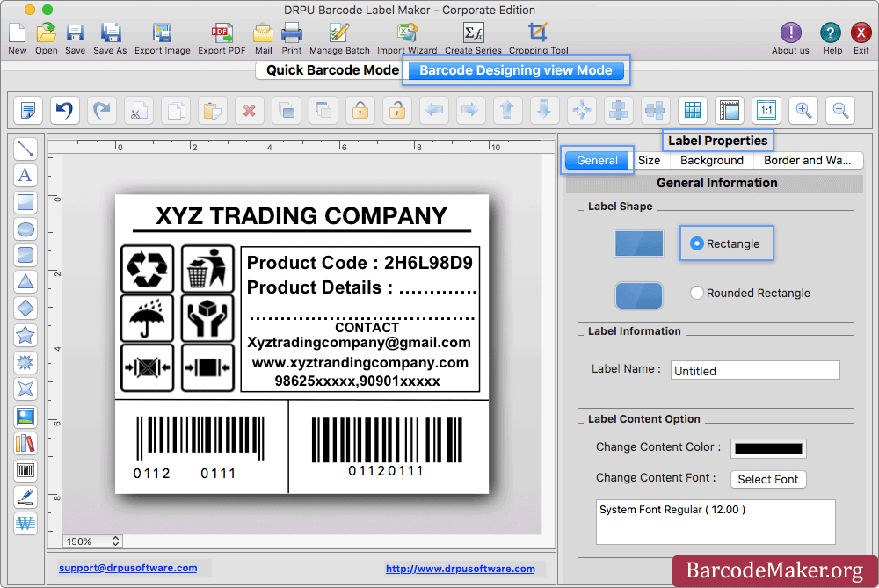Click the Cut scissors icon

139,110
